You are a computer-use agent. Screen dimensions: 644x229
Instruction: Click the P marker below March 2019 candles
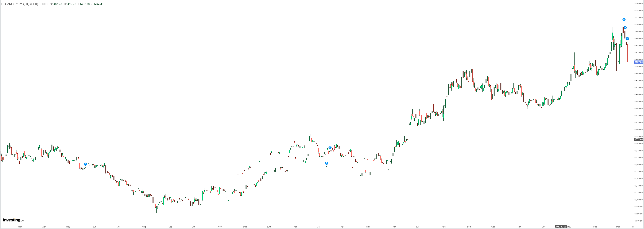click(x=326, y=163)
